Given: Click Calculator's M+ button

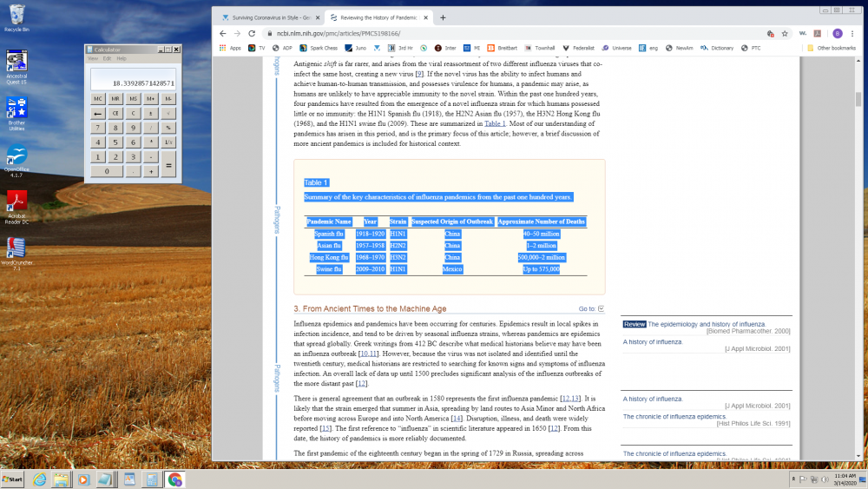Looking at the screenshot, I should [150, 98].
